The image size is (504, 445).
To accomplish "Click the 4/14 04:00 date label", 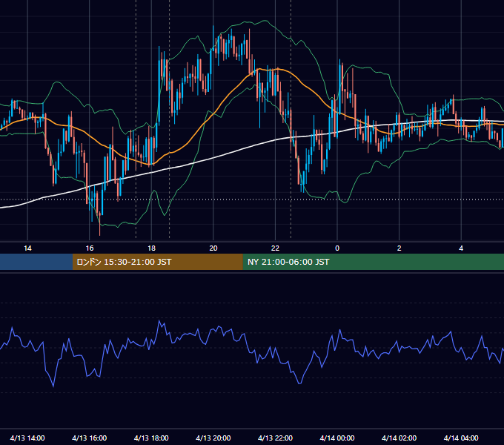I will tap(461, 438).
